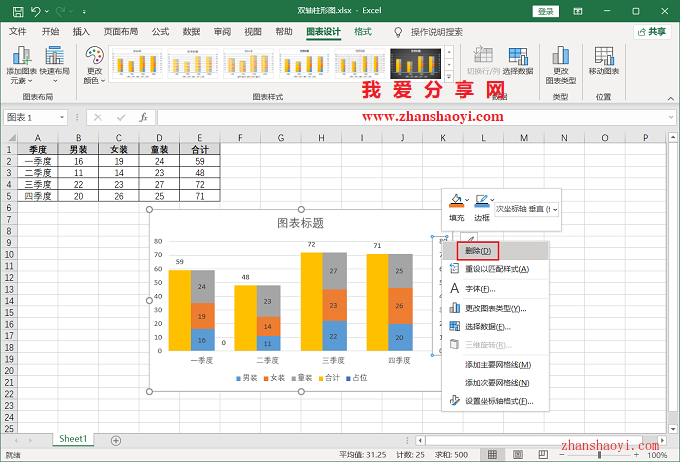680x462 pixels.
Task: Click gray segment labeled 27 in chart
Action: 333,271
